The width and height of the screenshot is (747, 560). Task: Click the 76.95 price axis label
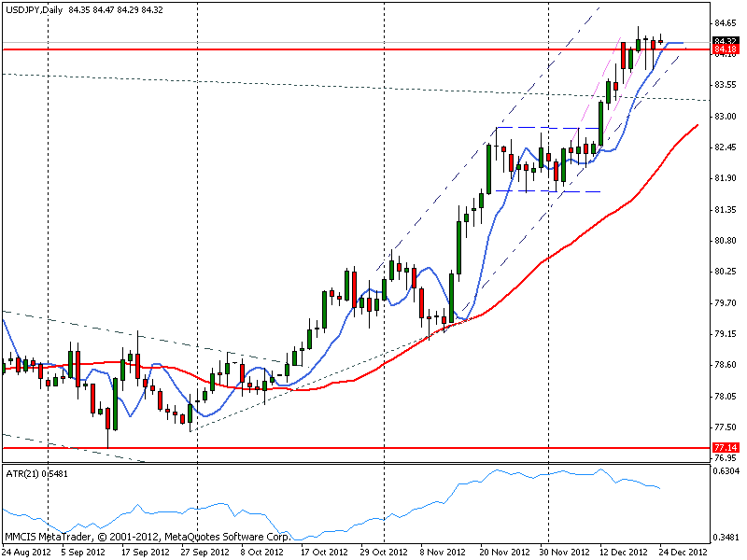pos(726,458)
